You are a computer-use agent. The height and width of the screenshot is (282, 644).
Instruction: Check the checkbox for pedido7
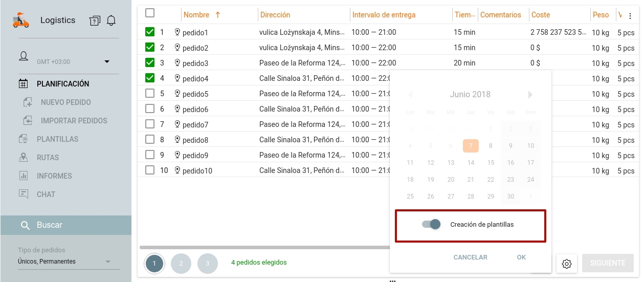pyautogui.click(x=150, y=124)
